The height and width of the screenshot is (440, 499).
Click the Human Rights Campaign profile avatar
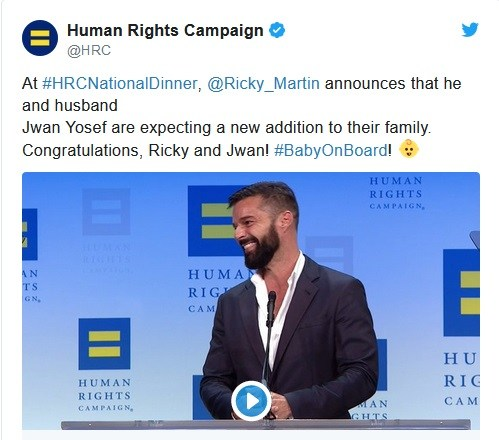(40, 38)
